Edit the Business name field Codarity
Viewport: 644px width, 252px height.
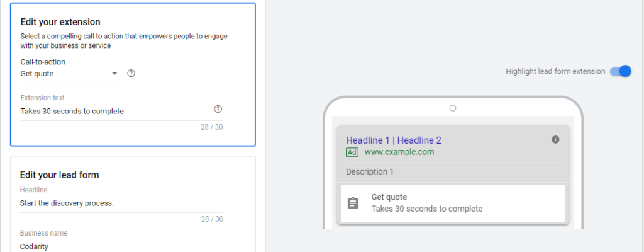[121, 247]
